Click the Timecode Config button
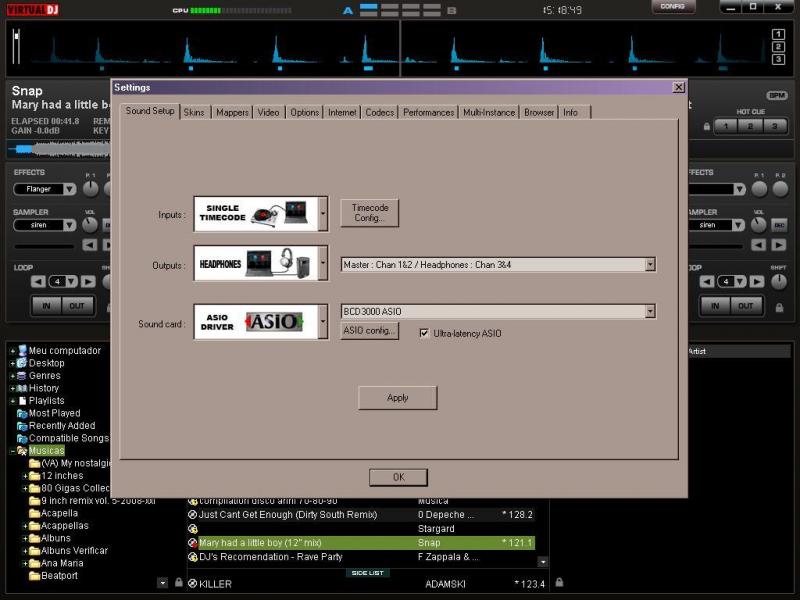The width and height of the screenshot is (800, 600). pos(370,213)
